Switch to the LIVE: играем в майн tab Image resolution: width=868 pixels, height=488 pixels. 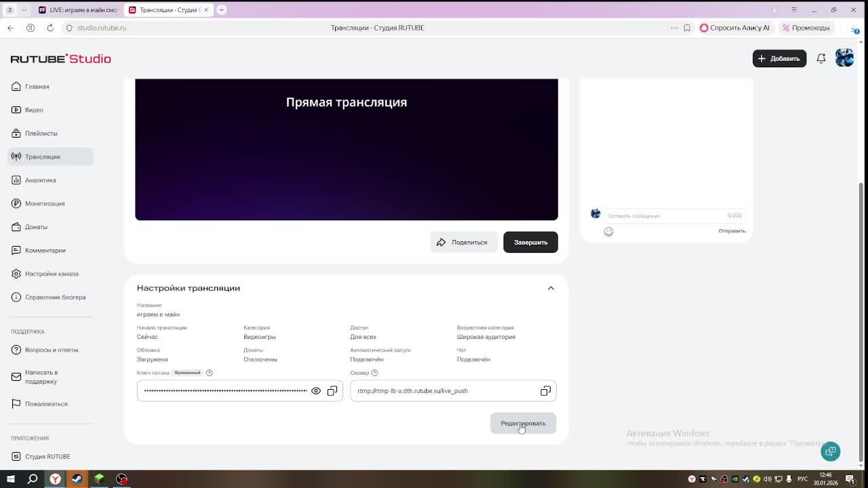point(77,10)
